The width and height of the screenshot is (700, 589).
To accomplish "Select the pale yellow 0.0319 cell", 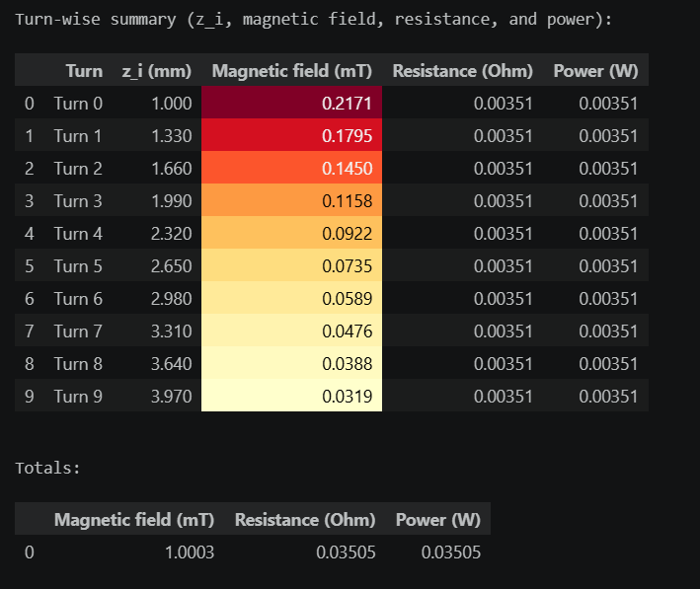I will pos(291,396).
